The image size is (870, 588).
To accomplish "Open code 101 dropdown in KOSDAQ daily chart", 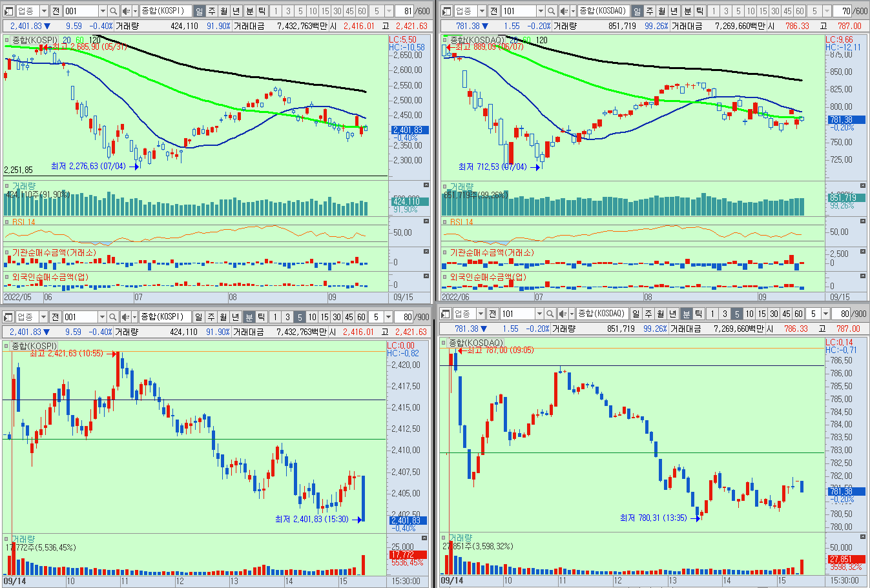I will click(x=540, y=11).
